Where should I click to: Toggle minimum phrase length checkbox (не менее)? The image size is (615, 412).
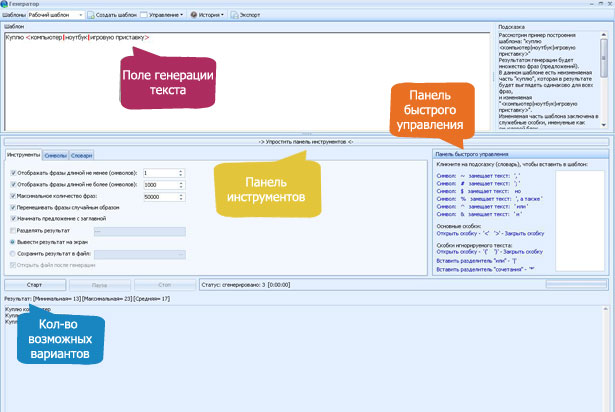13,173
